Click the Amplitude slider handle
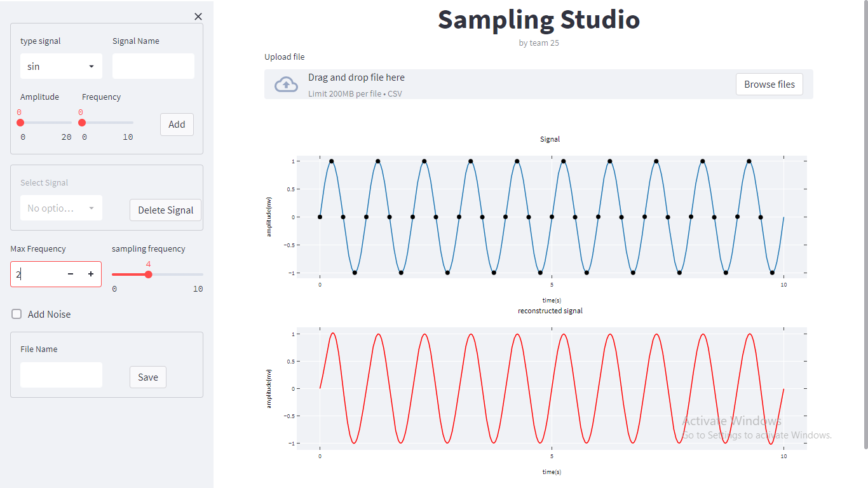 [x=21, y=122]
